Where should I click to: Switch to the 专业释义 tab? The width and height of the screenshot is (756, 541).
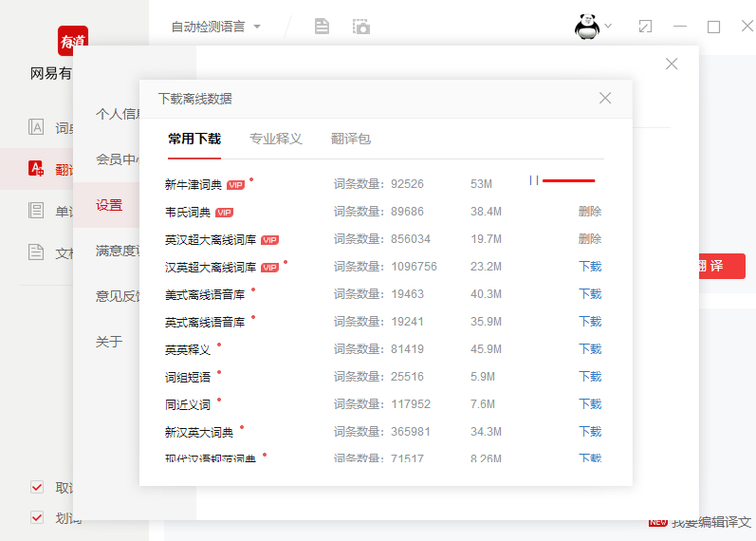pos(276,139)
